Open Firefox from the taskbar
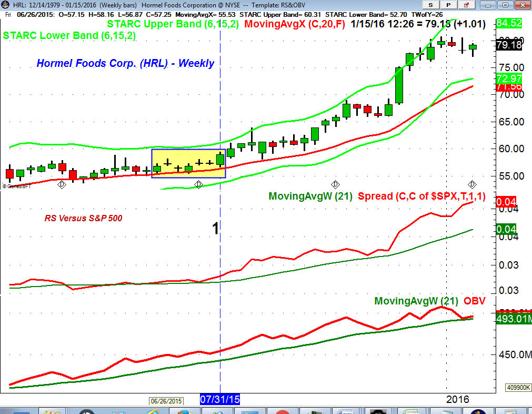 pos(185,411)
